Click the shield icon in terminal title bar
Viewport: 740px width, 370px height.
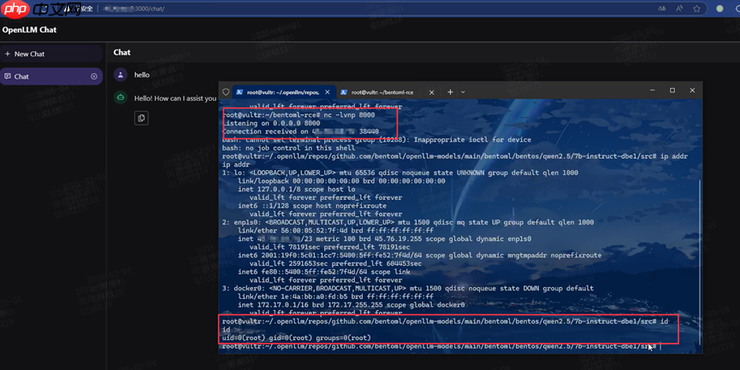click(x=226, y=92)
